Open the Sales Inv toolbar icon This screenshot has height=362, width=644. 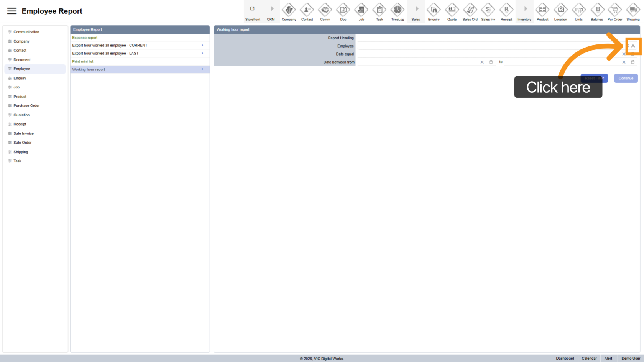(x=488, y=10)
